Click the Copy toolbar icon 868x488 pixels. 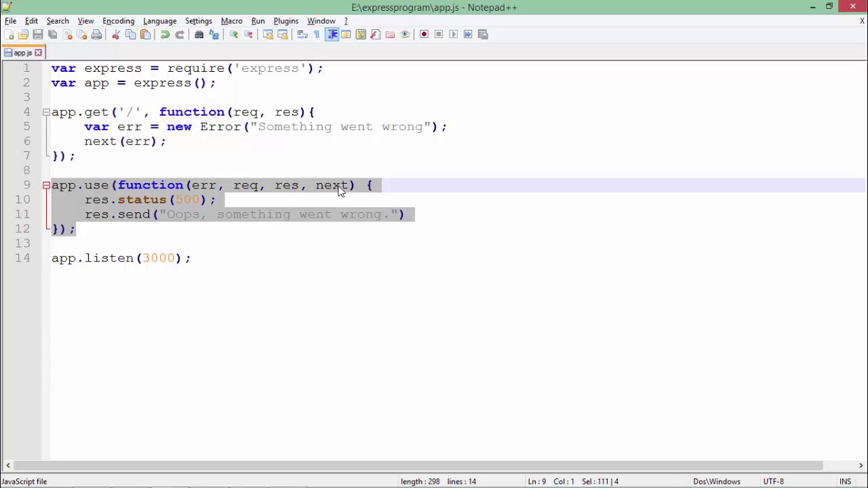(131, 35)
